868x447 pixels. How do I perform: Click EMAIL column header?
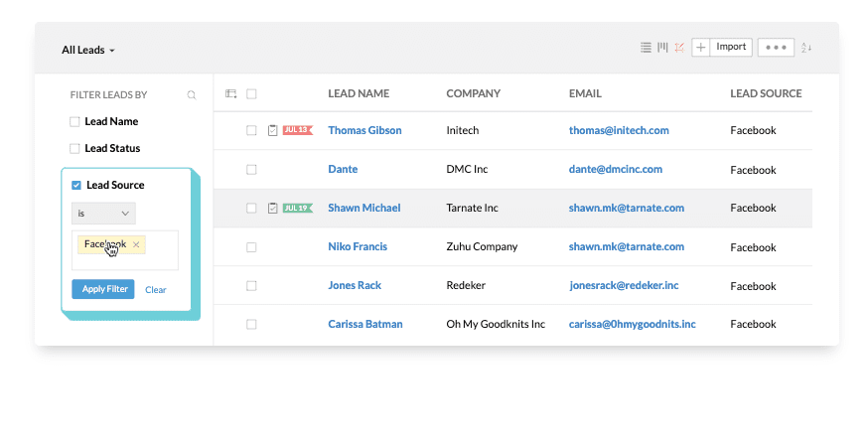click(x=585, y=93)
